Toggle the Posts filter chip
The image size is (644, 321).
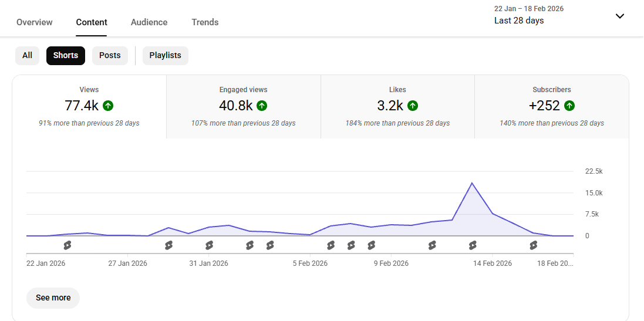tap(110, 56)
